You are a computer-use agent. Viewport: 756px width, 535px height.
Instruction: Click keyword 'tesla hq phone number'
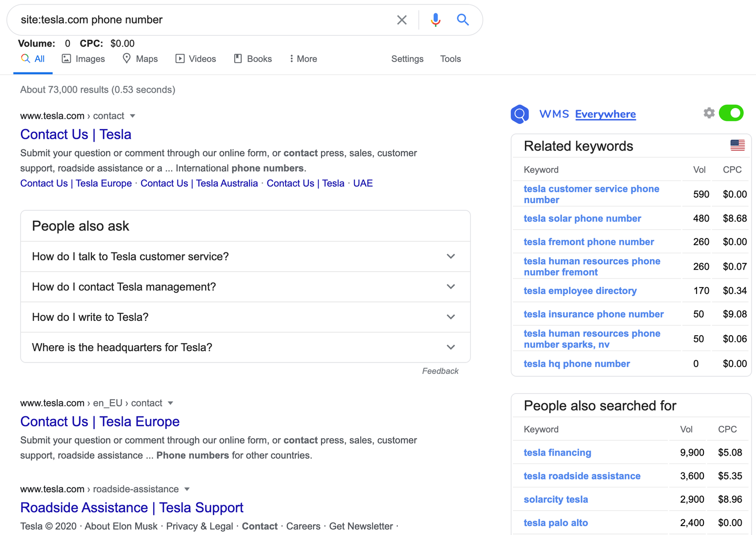click(576, 364)
